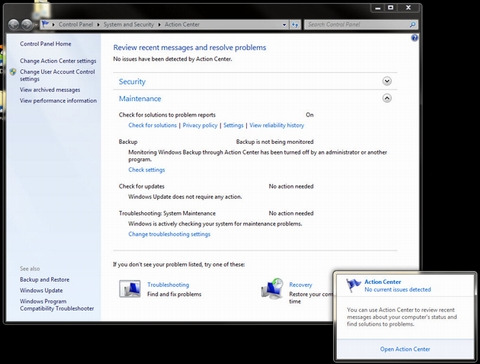This screenshot has height=364, width=480.
Task: Open the blue Help question mark icon
Action: coord(414,38)
